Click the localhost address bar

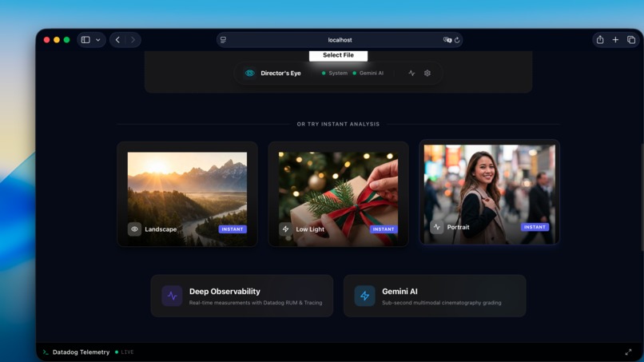click(340, 40)
